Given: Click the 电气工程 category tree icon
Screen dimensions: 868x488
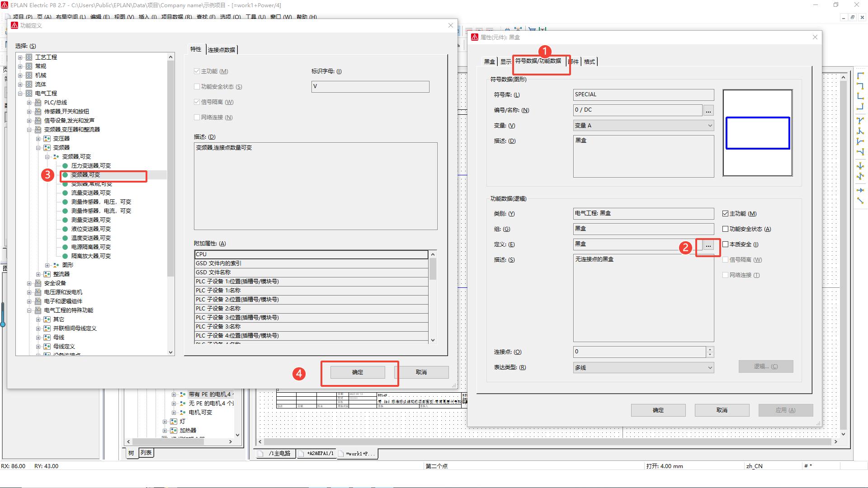Looking at the screenshot, I should click(29, 94).
